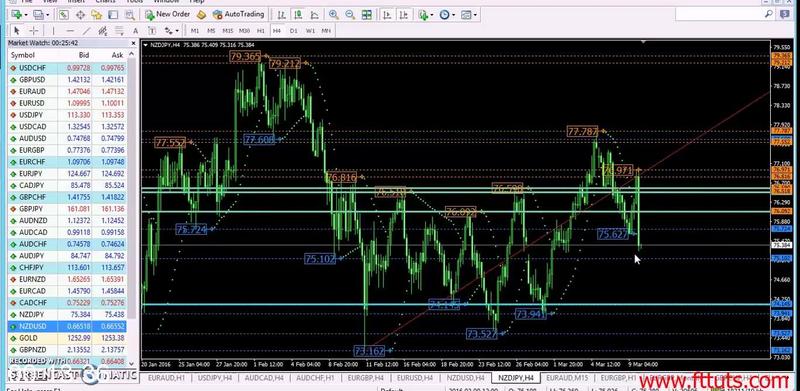Switch to the EURAUD,H1 chart tab

pyautogui.click(x=167, y=378)
